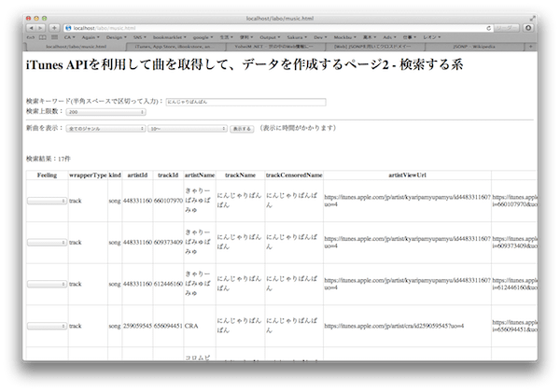Expand the SNS bookmarks folder
Image resolution: width=560 pixels, height=392 pixels.
pos(140,37)
